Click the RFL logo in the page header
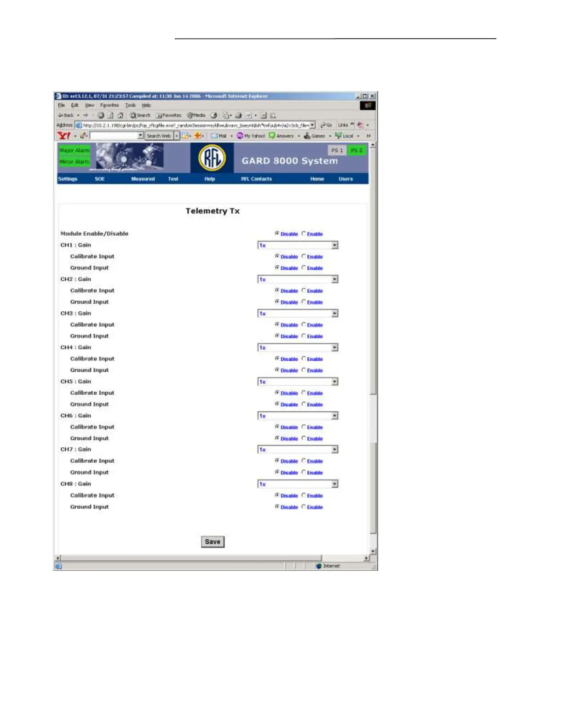 (x=212, y=158)
